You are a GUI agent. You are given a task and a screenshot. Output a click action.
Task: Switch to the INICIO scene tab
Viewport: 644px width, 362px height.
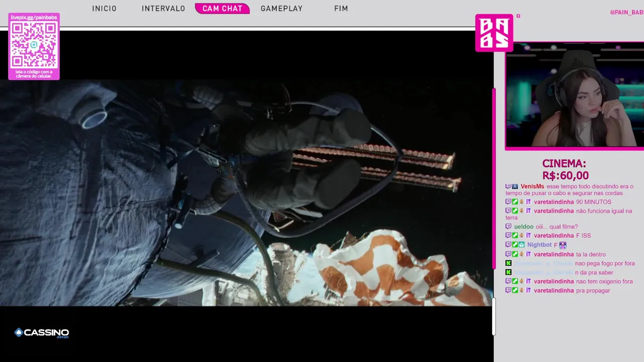pos(104,9)
